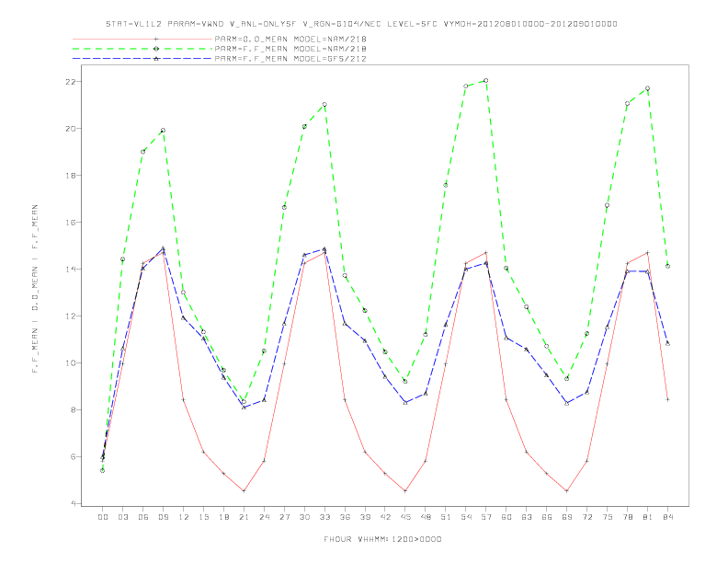Click red plus marker at forecast hour 12
The height and width of the screenshot is (563, 728).
184,399
